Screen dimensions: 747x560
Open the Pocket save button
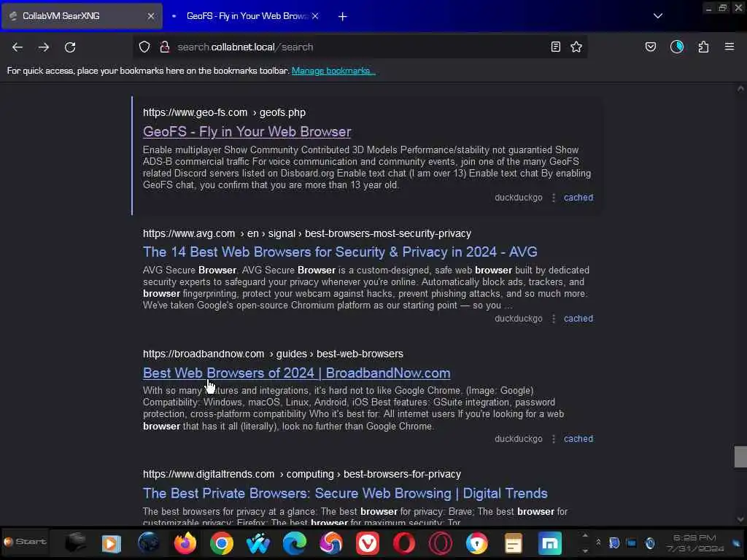[x=650, y=47]
